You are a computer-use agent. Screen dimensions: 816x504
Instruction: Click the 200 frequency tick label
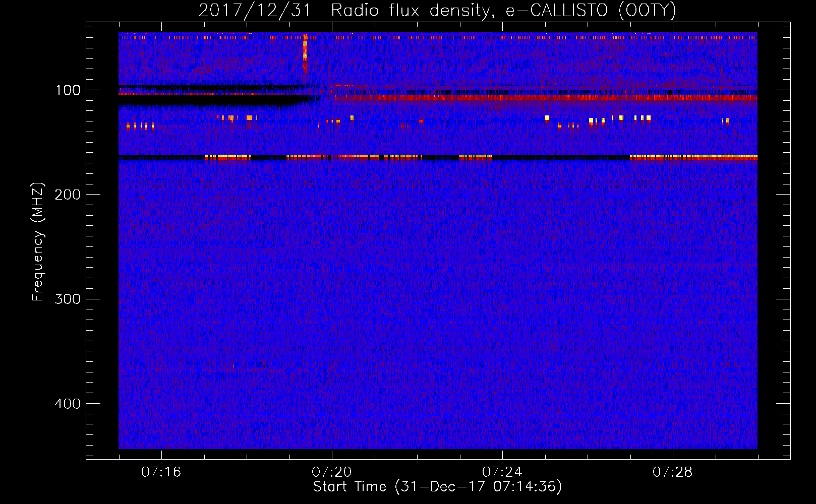[68, 195]
